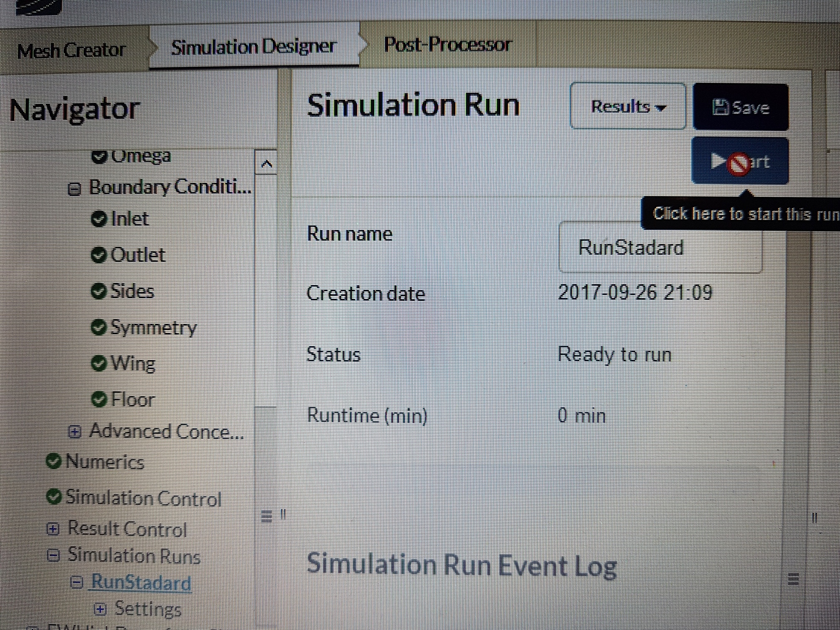
Task: Expand the Advanced Concepts tree node
Action: tap(75, 432)
